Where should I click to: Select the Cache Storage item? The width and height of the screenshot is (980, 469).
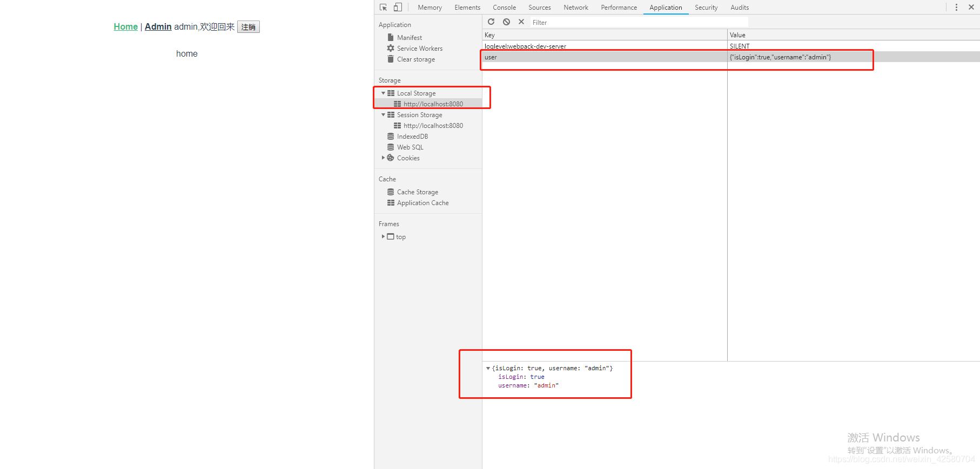[x=418, y=192]
